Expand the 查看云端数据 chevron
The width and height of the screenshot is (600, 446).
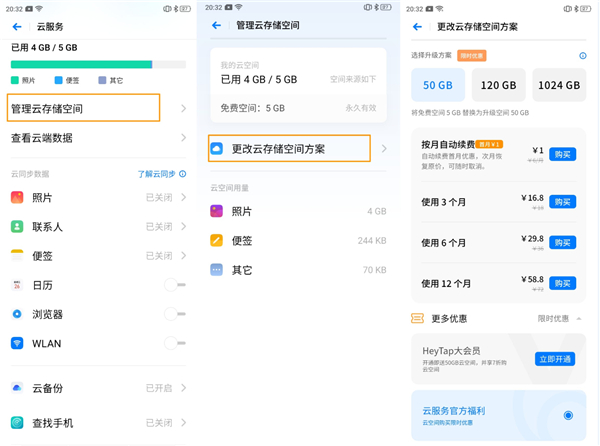[184, 138]
